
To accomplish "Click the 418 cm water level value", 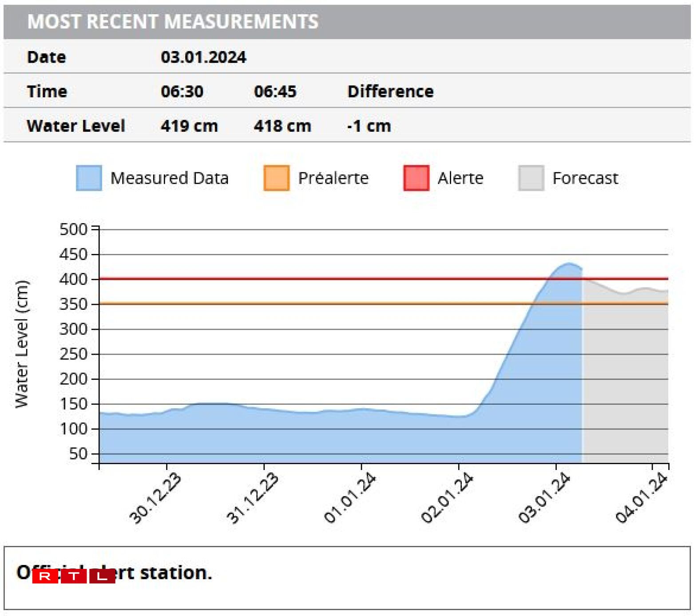I will [282, 126].
